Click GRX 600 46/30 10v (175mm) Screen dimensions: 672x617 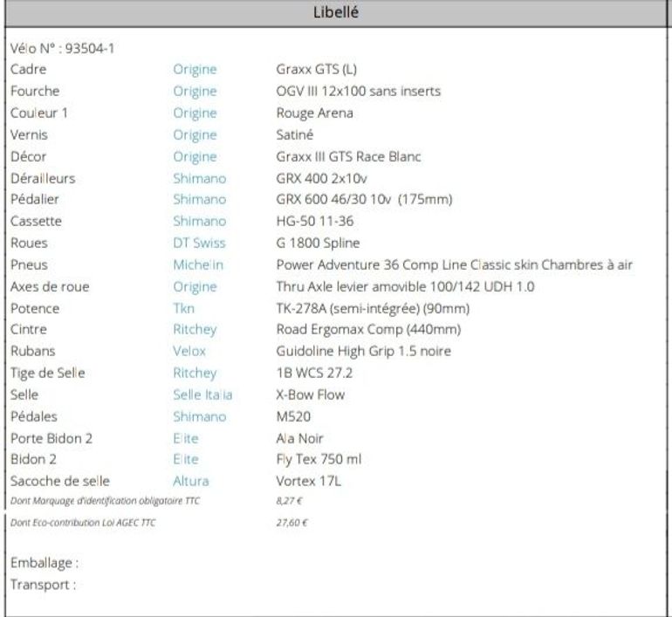pos(364,199)
